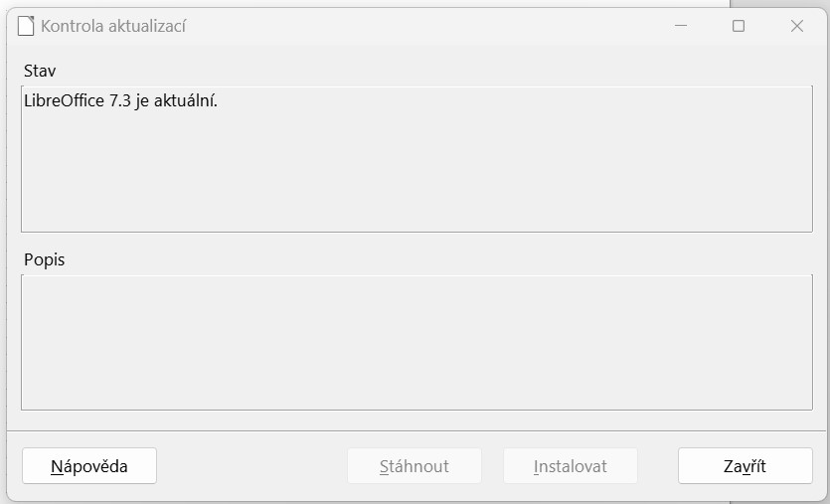The height and width of the screenshot is (504, 830).
Task: Click the separator line above the buttons
Action: 416,430
